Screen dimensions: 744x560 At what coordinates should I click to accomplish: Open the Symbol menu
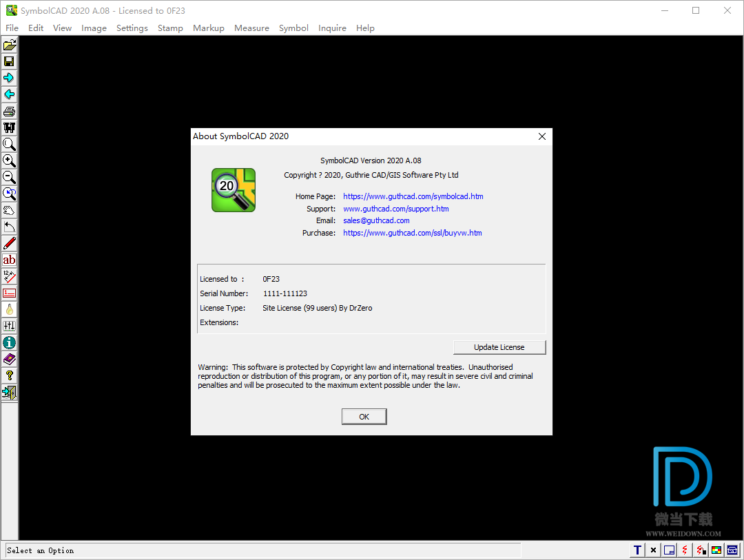pyautogui.click(x=293, y=28)
